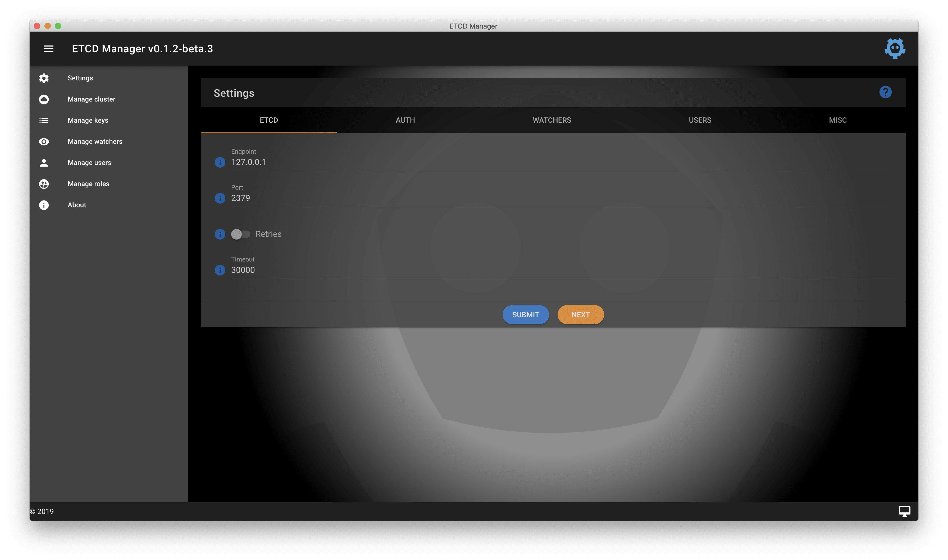This screenshot has width=948, height=560.
Task: Switch to the AUTH tab
Action: point(404,120)
